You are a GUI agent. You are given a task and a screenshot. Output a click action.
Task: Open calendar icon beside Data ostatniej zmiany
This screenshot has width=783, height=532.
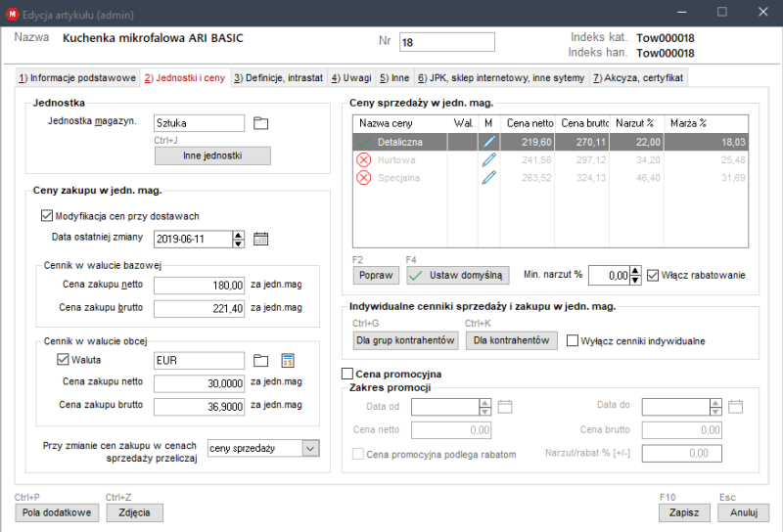[x=260, y=238]
